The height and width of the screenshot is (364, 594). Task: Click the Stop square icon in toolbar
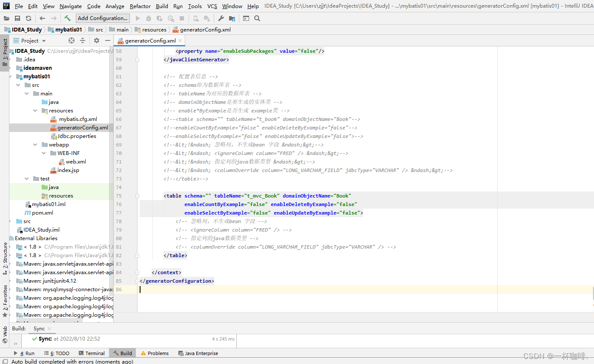[x=182, y=18]
